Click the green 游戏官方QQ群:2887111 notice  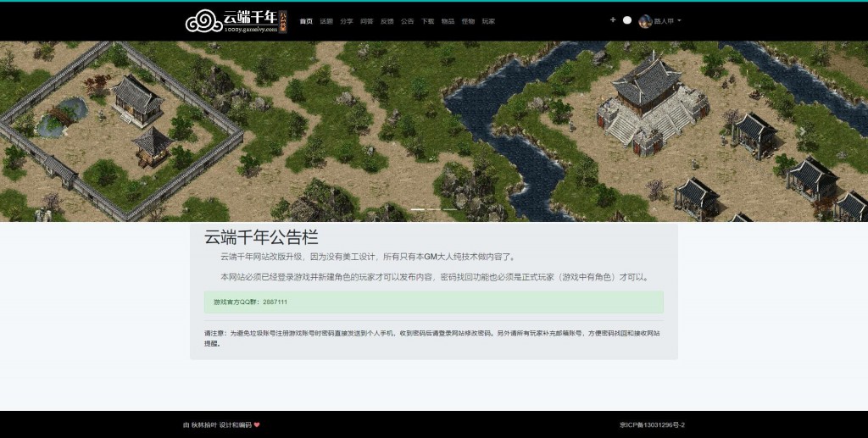(x=433, y=302)
